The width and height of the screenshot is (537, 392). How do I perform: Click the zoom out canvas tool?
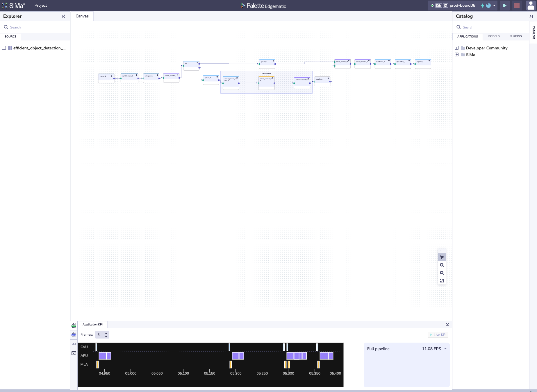(x=442, y=273)
